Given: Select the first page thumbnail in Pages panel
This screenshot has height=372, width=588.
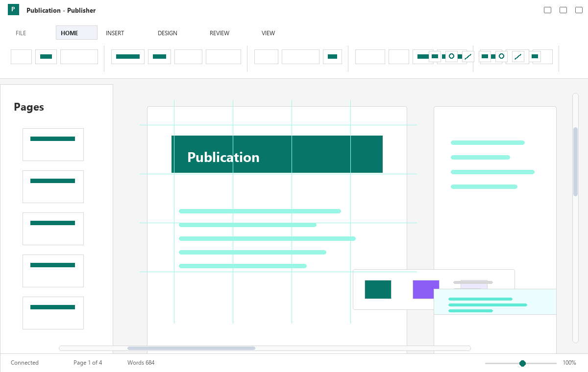Looking at the screenshot, I should coord(53,144).
